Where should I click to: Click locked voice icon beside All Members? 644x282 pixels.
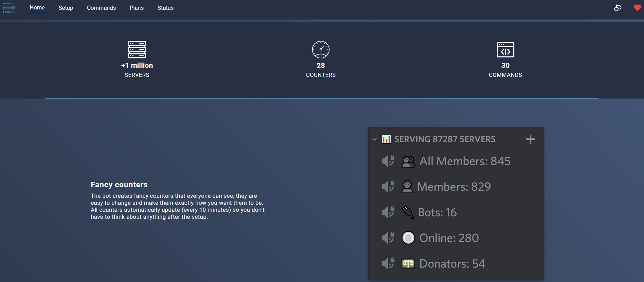[388, 161]
